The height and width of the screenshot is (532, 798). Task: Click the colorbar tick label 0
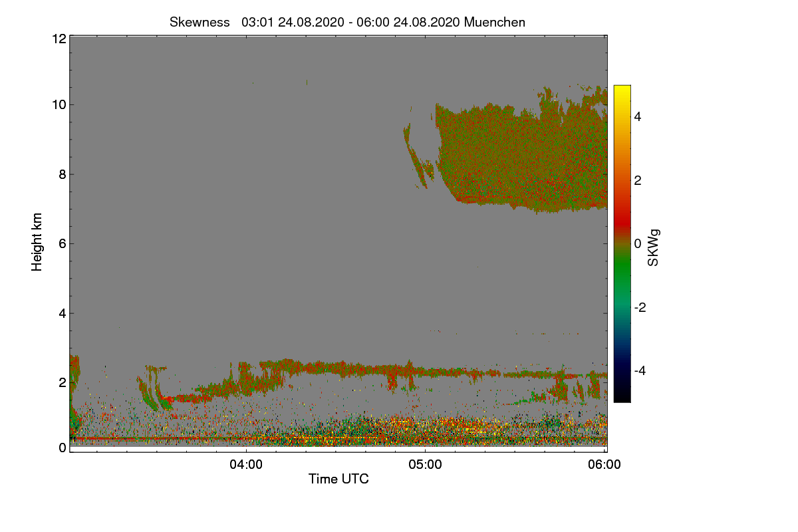[638, 243]
